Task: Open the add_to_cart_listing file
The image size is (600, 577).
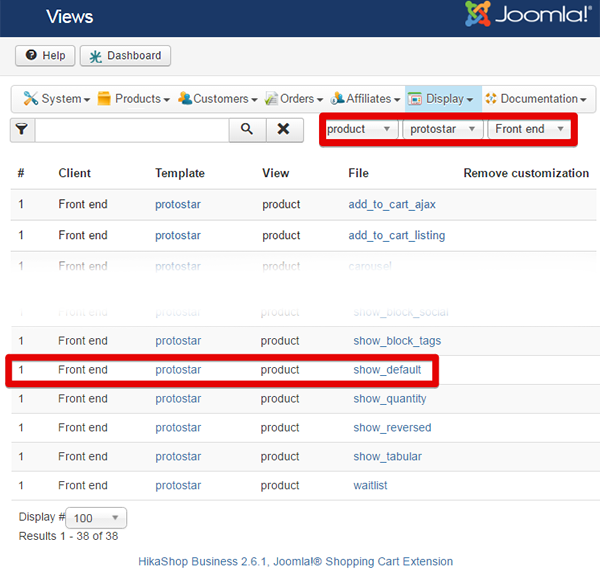Action: point(396,236)
